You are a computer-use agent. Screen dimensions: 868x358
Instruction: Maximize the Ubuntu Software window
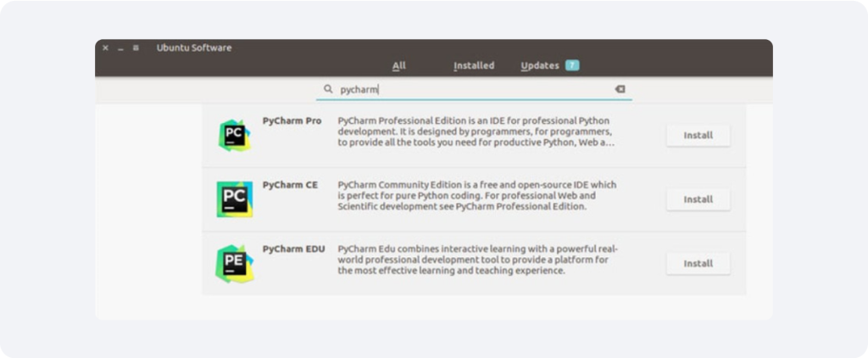point(136,48)
